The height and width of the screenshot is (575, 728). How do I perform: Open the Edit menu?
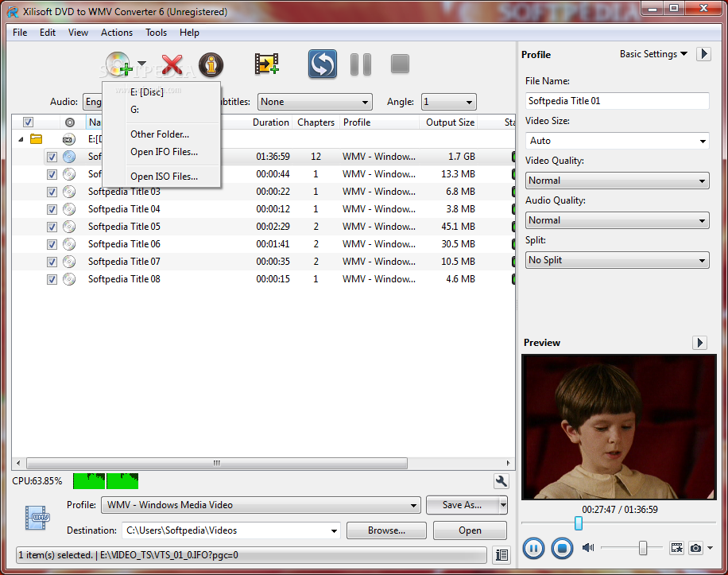(48, 33)
